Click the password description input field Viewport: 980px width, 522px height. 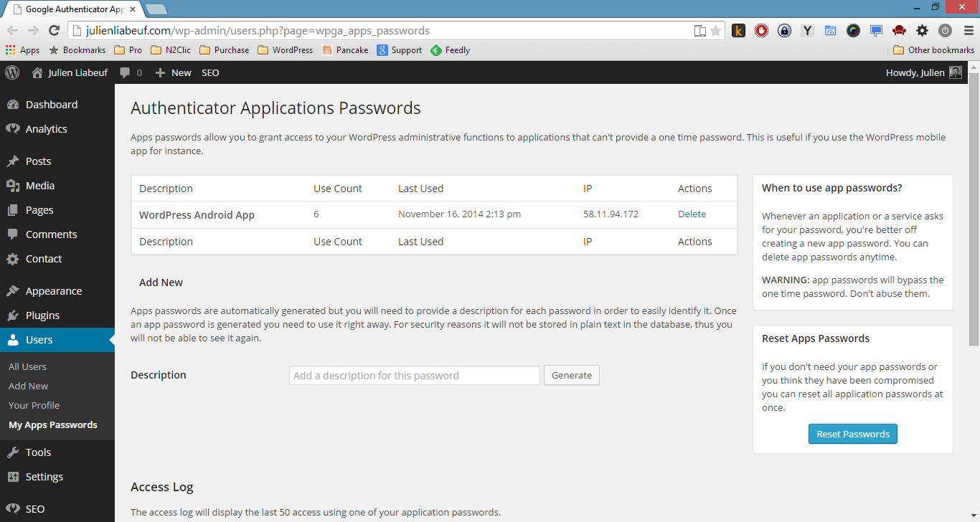(x=414, y=375)
